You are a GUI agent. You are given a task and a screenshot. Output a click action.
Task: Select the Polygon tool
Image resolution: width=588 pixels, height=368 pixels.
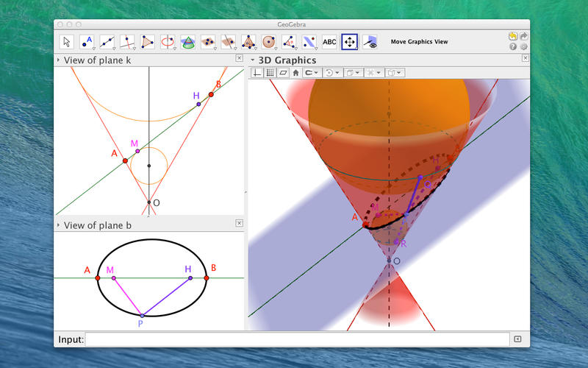click(148, 42)
